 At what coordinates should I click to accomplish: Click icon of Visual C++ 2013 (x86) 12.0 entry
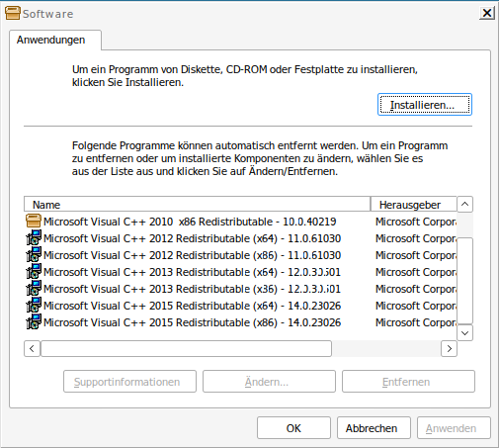click(34, 289)
